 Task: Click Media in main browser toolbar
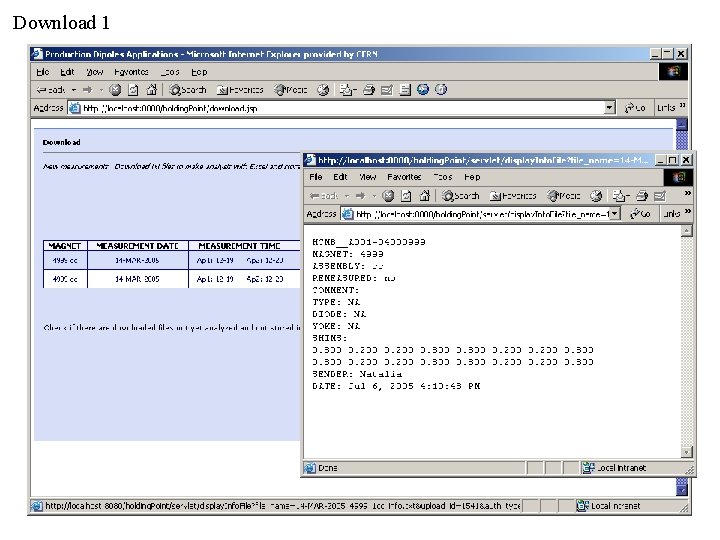(291, 90)
